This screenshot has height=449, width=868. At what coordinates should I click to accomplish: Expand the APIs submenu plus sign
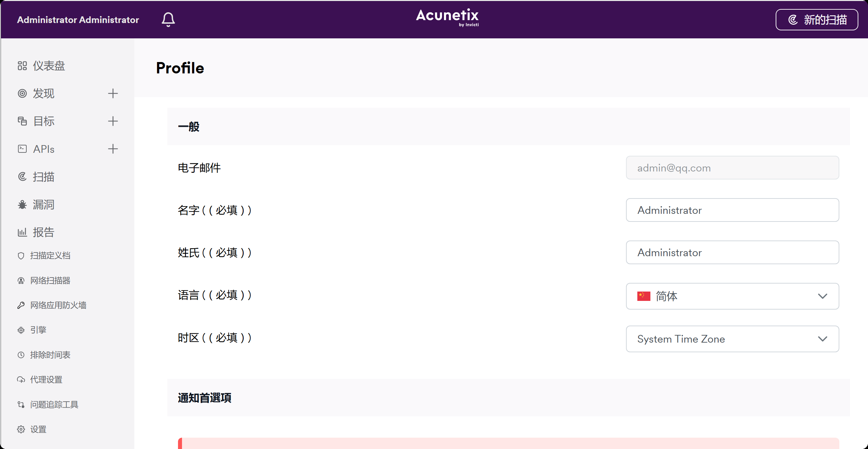113,149
